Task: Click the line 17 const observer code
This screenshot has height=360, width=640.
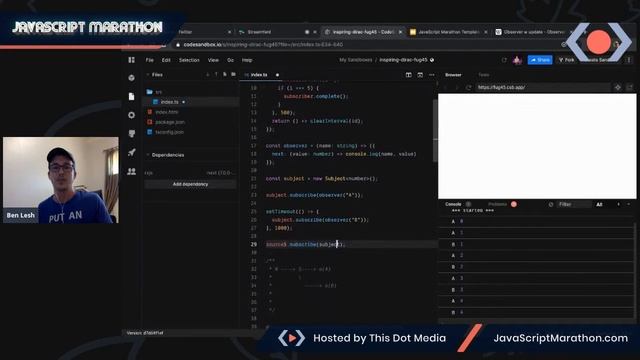Action: (x=320, y=146)
